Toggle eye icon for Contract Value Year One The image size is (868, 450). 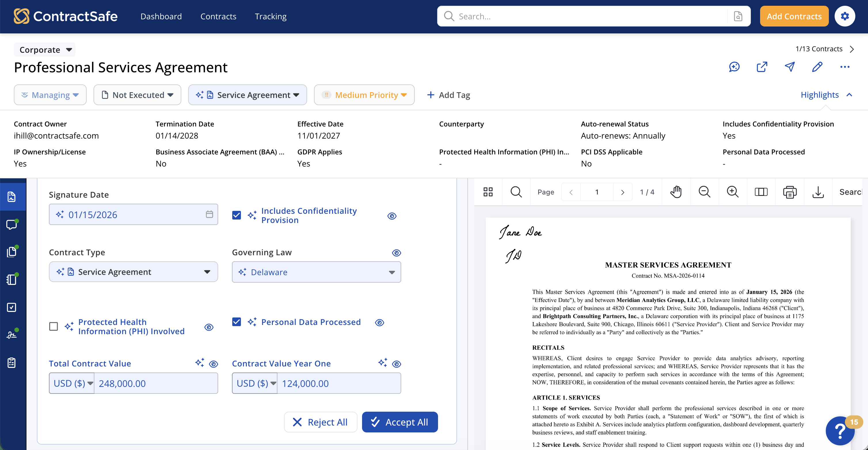tap(396, 364)
